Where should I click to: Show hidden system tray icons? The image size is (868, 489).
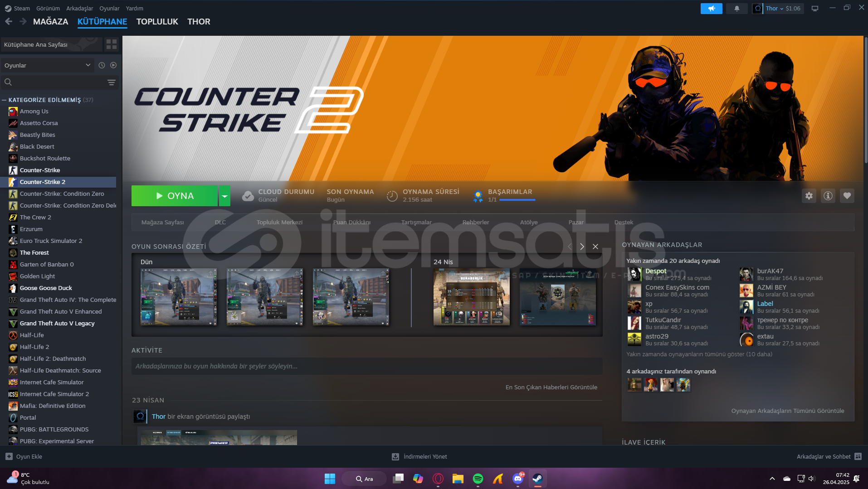[772, 479]
